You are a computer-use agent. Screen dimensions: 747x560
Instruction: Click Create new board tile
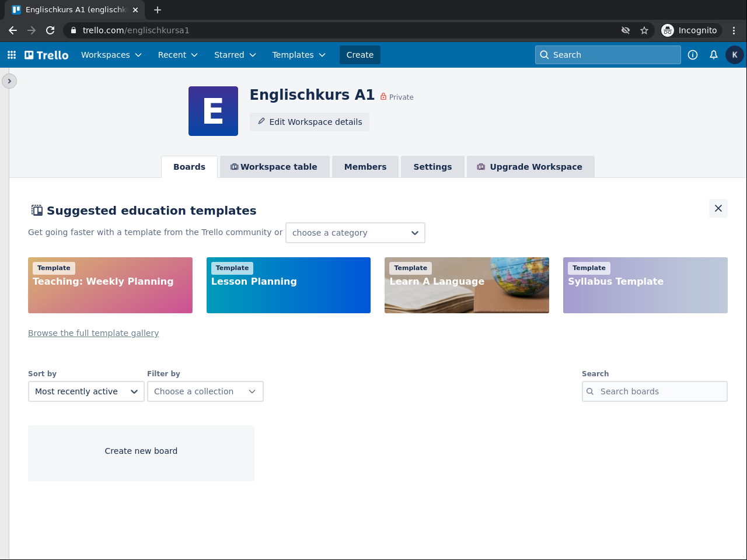tap(141, 453)
